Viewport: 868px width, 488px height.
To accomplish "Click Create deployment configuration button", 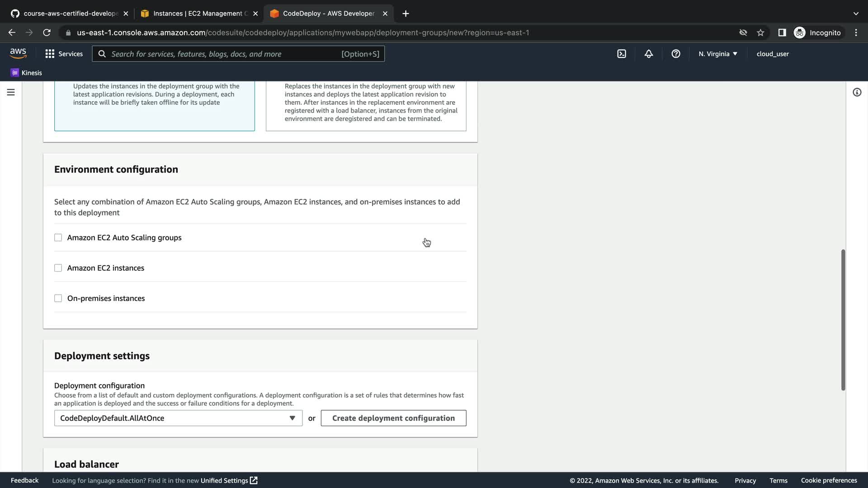I will click(393, 418).
